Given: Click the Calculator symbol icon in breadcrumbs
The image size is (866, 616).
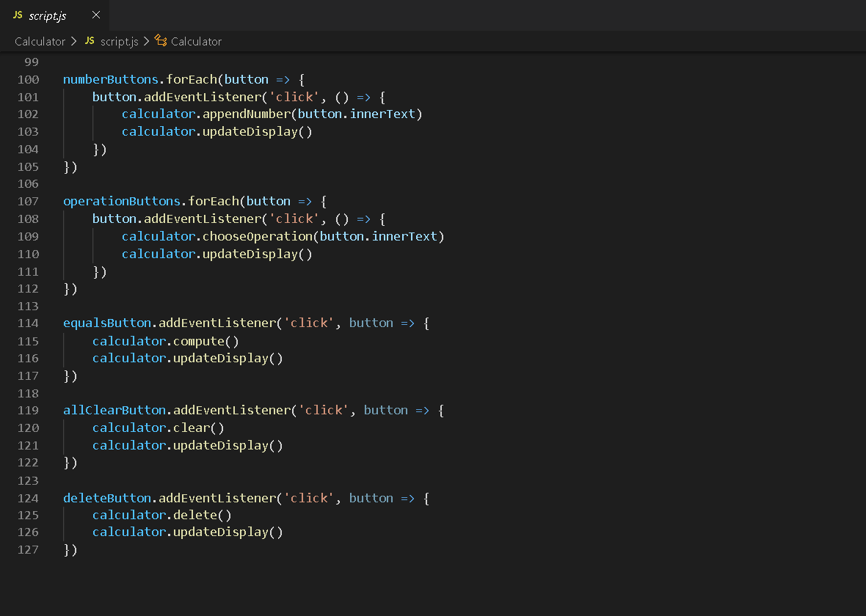Looking at the screenshot, I should (x=160, y=41).
